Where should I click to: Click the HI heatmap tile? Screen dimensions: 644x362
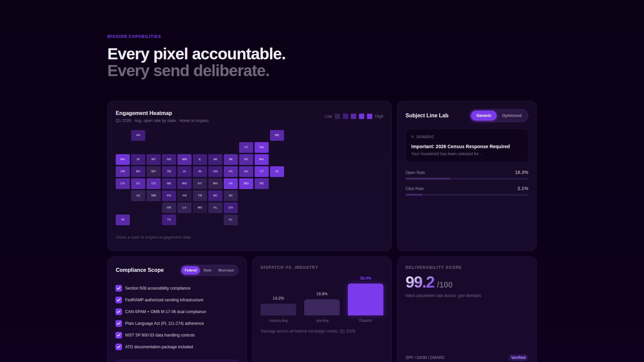tap(123, 220)
